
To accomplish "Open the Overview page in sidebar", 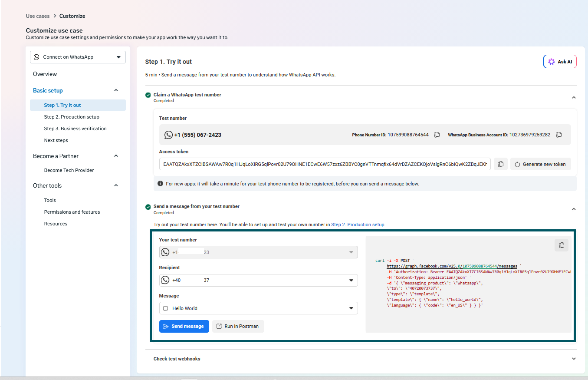I will (x=45, y=74).
